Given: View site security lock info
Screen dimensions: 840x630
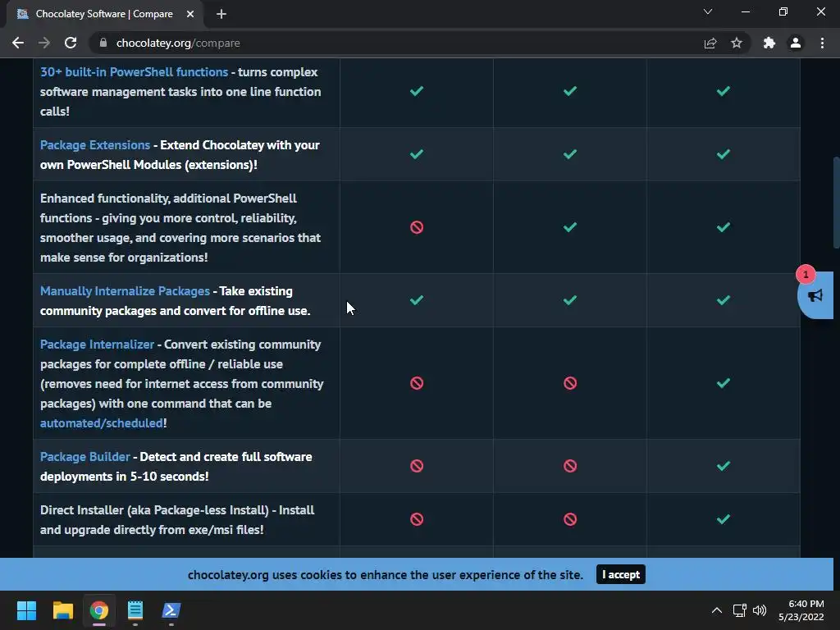Looking at the screenshot, I should coord(103,43).
